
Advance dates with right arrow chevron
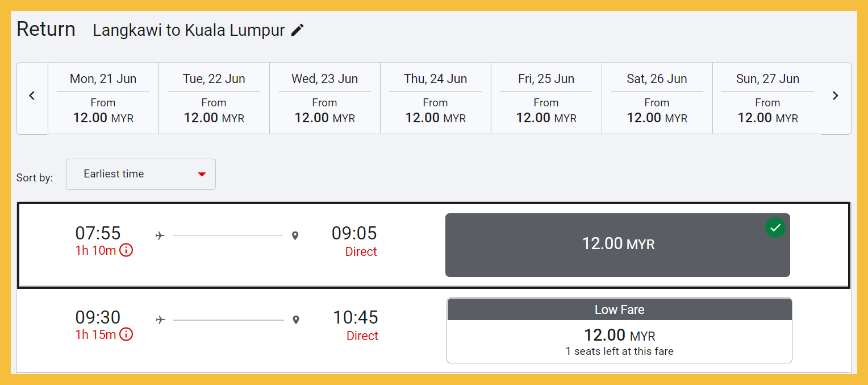coord(835,96)
